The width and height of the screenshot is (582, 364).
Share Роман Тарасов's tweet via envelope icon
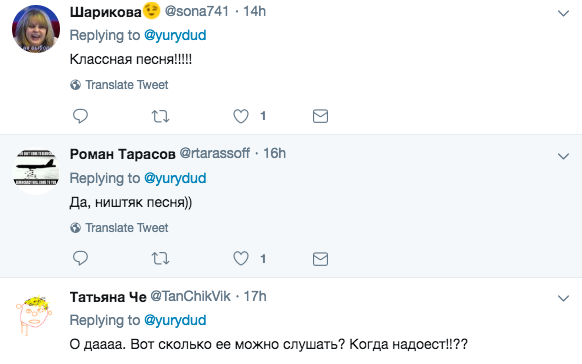(x=320, y=259)
